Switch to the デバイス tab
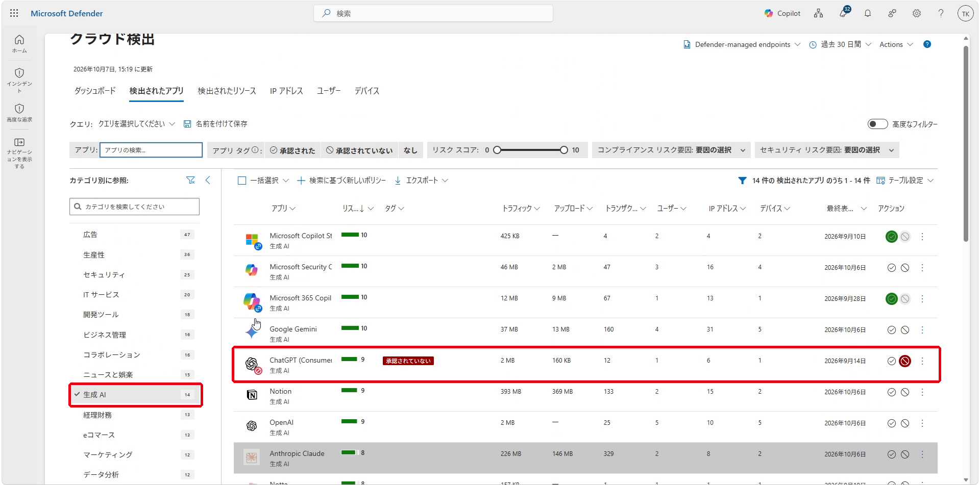Viewport: 980px width, 485px height. pyautogui.click(x=367, y=91)
